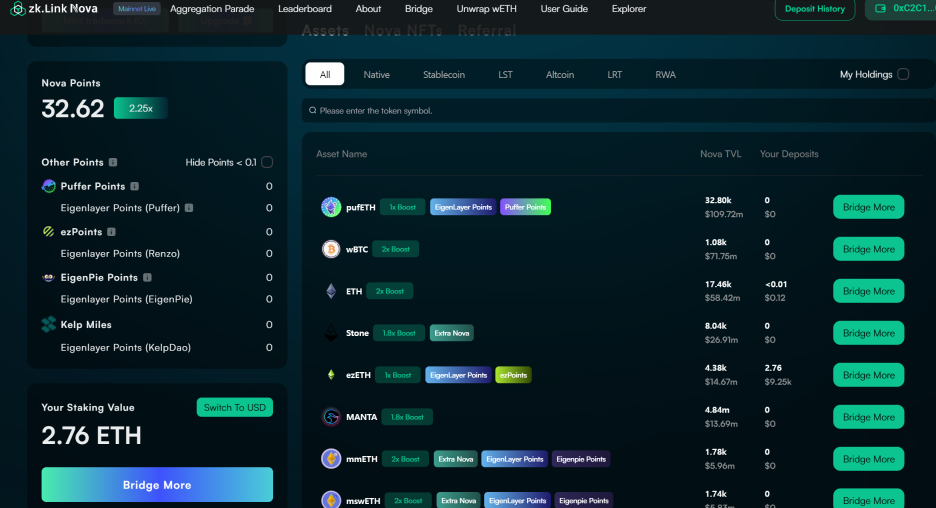Click Bridge More for ezETH
Screen dimensions: 936x508
pyautogui.click(x=869, y=375)
